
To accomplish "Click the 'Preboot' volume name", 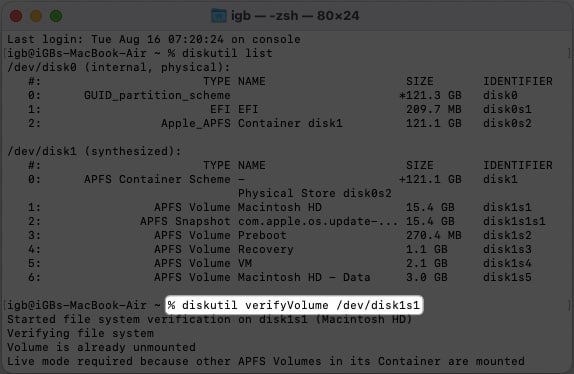I will (x=262, y=235).
